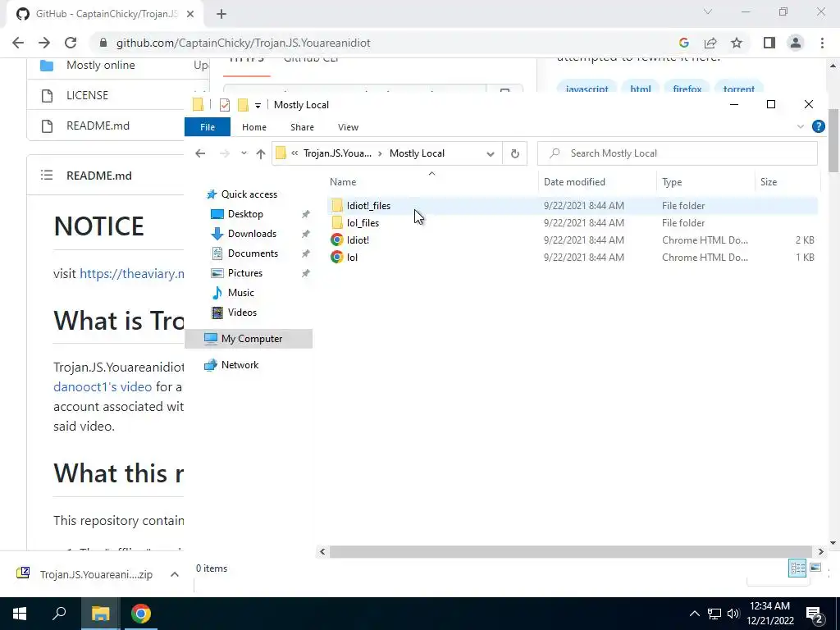Open Explorer help question mark
The height and width of the screenshot is (630, 840).
[819, 126]
